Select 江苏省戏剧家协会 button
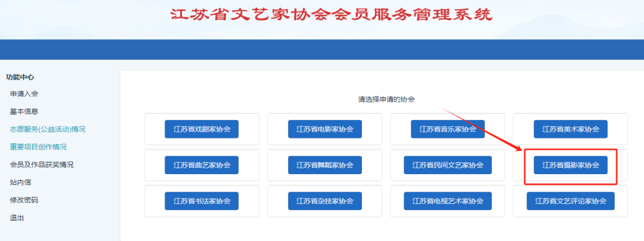Image resolution: width=644 pixels, height=241 pixels. click(x=202, y=129)
